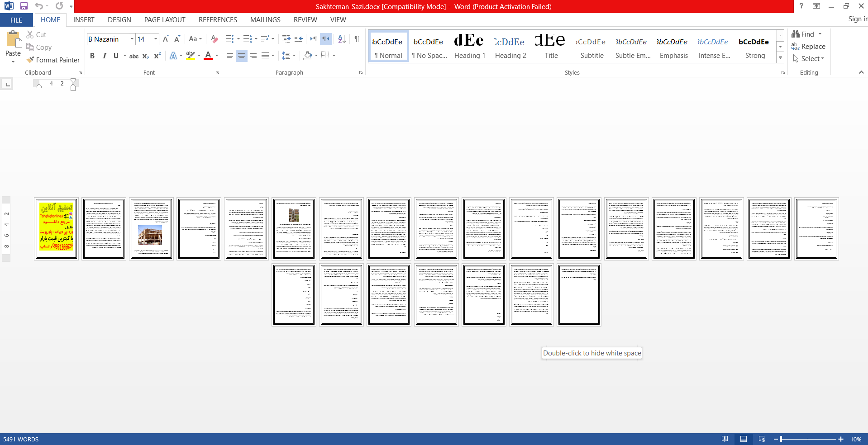
Task: Click the Redo repeat icon
Action: (x=59, y=6)
